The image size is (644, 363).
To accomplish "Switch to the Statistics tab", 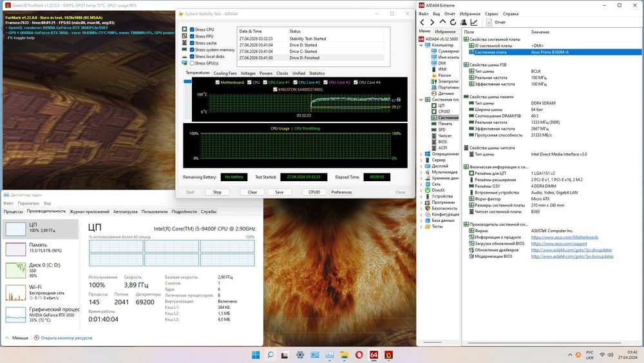I will tap(317, 73).
